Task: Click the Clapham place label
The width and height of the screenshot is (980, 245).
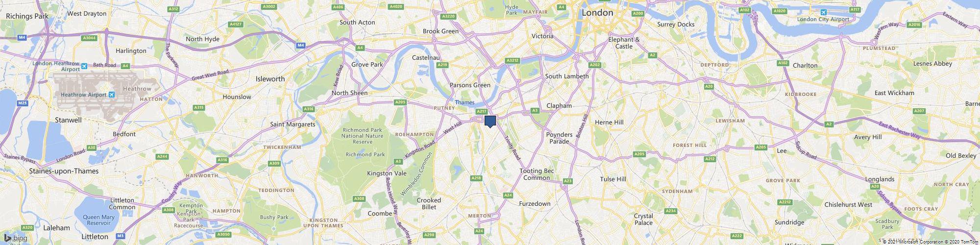Action: [559, 105]
